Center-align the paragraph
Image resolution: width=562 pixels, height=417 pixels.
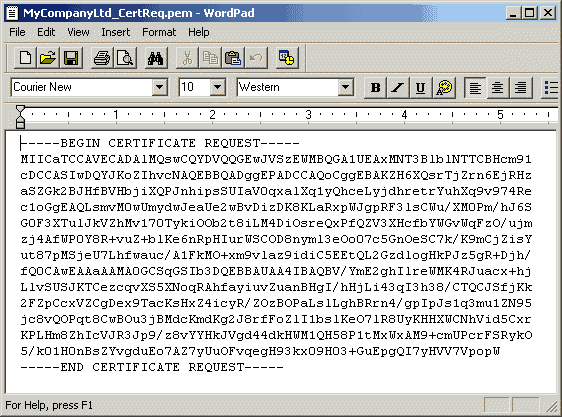[497, 87]
